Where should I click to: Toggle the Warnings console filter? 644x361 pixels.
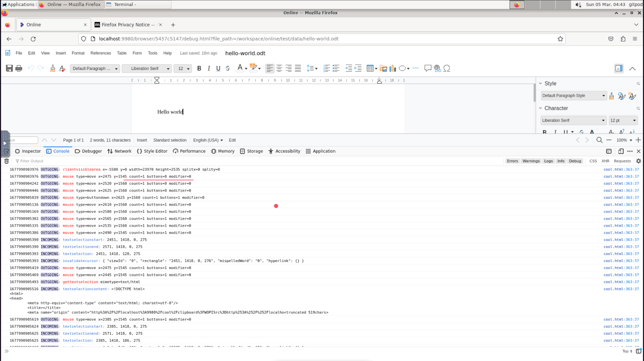tap(531, 161)
